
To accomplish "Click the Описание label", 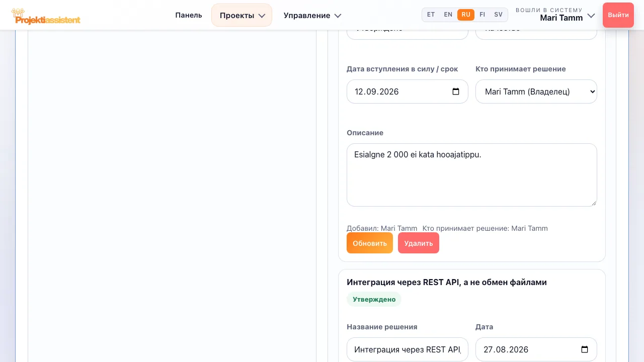I will point(365,133).
